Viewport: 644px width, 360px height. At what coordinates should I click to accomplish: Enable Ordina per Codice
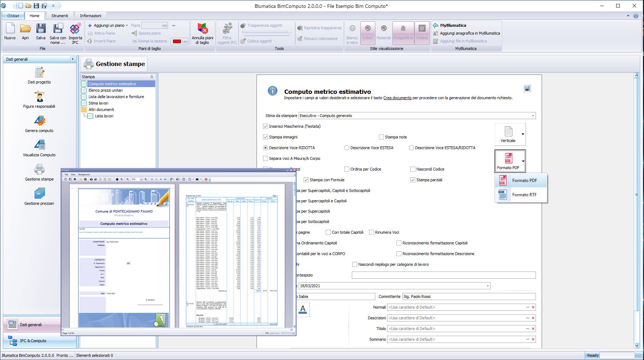(x=347, y=169)
